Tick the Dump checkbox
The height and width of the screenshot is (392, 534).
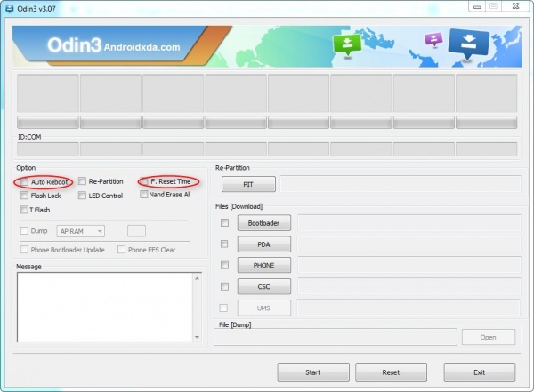coord(24,231)
